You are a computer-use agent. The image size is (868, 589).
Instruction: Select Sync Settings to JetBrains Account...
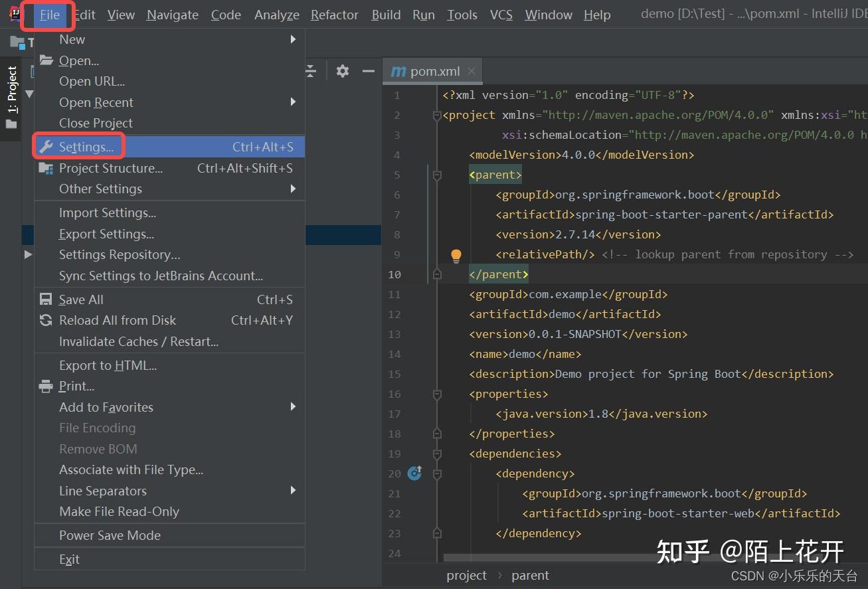tap(169, 276)
